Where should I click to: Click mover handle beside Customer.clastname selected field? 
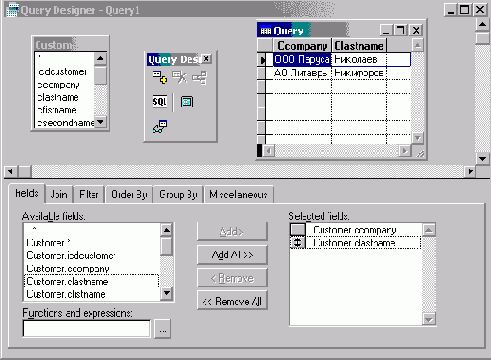pyautogui.click(x=297, y=243)
